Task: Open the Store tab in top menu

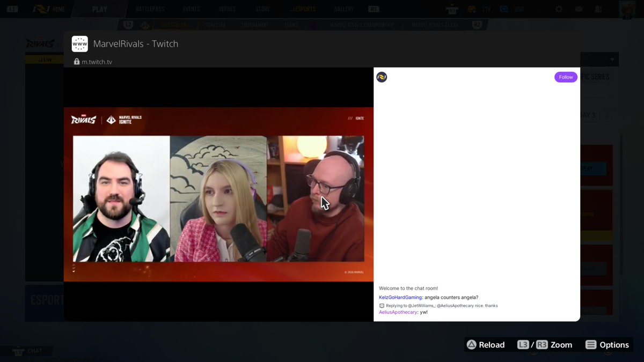Action: pyautogui.click(x=262, y=9)
